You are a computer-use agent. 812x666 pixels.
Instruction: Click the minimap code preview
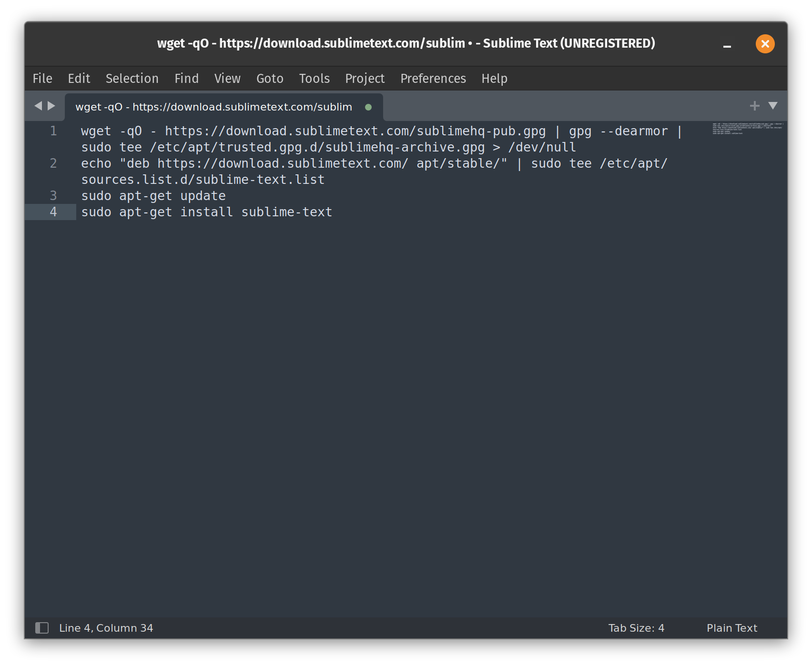[747, 128]
